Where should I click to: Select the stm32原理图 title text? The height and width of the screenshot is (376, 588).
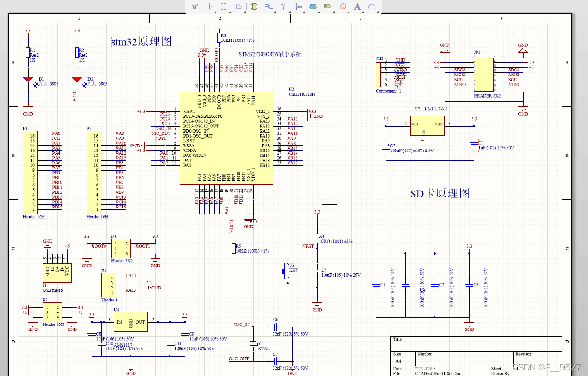point(141,41)
